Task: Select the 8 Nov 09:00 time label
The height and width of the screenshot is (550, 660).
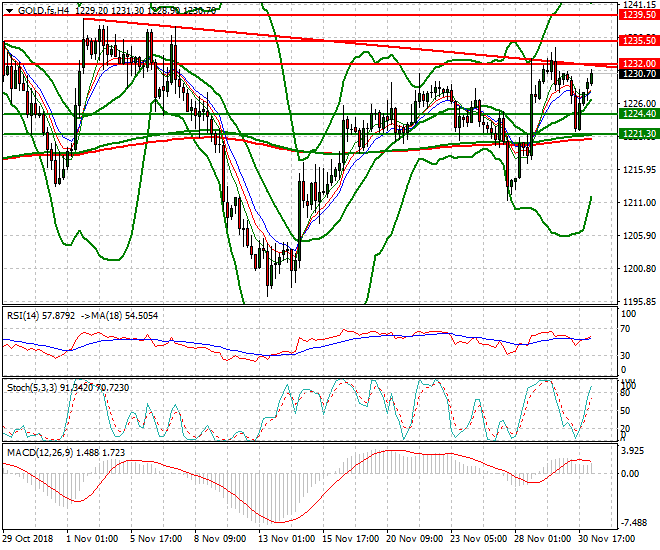Action: (x=220, y=539)
